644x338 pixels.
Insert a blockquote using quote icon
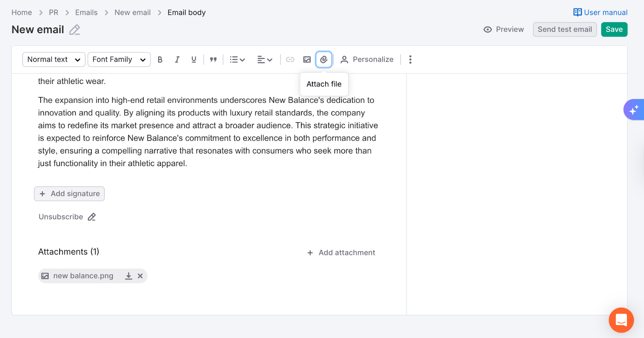point(213,60)
